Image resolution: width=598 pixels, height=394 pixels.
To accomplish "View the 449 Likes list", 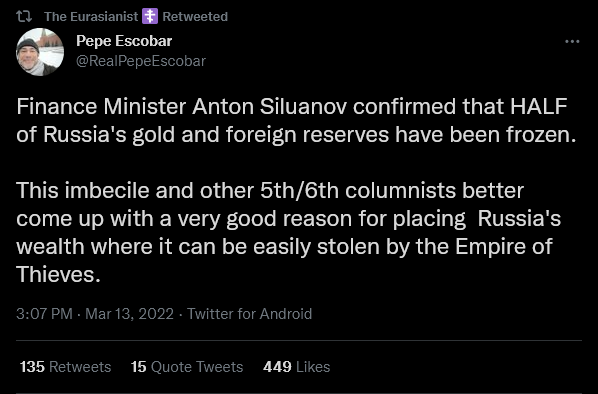I will point(296,367).
